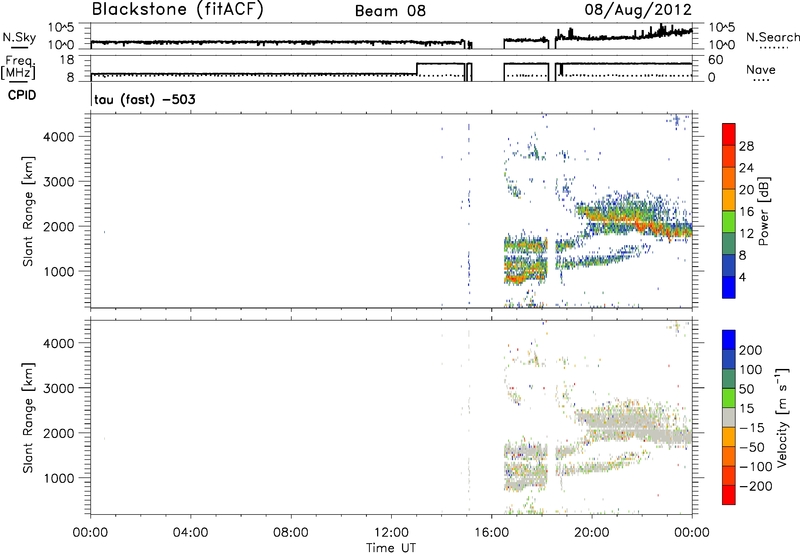
Task: Click the "Velocity [m s⁻¹]" color bar title
Action: (x=781, y=417)
